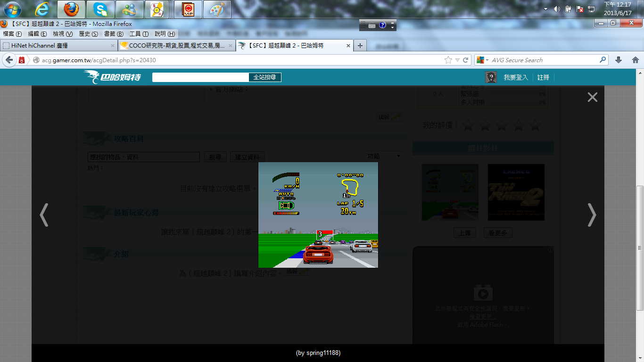Open the 編輯 (E) menu
This screenshot has height=362, width=644.
click(x=37, y=34)
